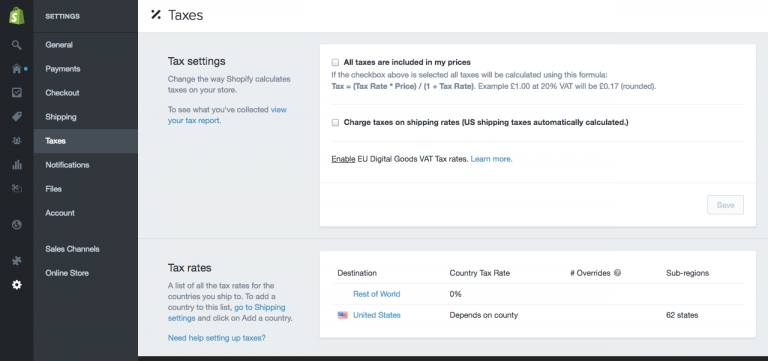Open the Discounts scissors icon
Viewport: 768px width, 361px height.
(17, 188)
